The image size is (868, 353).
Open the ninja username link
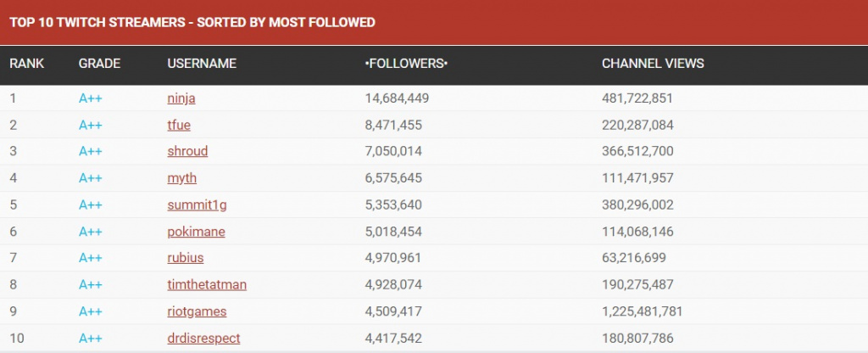pyautogui.click(x=181, y=98)
